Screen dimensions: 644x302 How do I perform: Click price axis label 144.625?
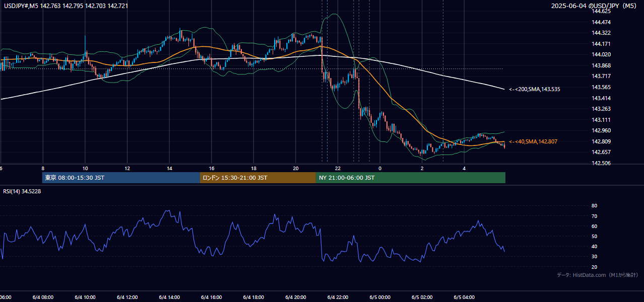601,11
